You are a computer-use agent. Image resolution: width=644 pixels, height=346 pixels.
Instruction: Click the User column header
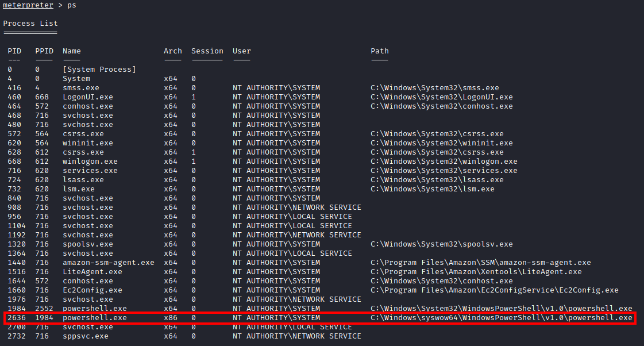click(241, 51)
